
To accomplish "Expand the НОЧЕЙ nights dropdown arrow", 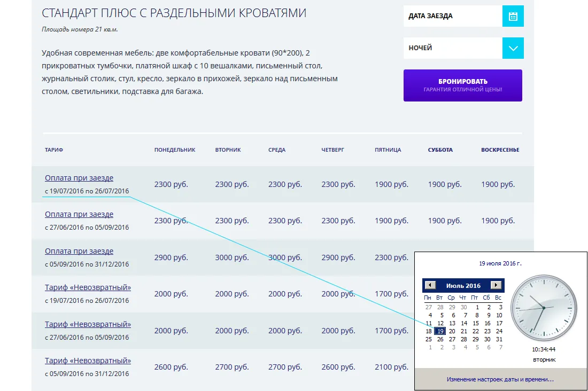I will (513, 48).
